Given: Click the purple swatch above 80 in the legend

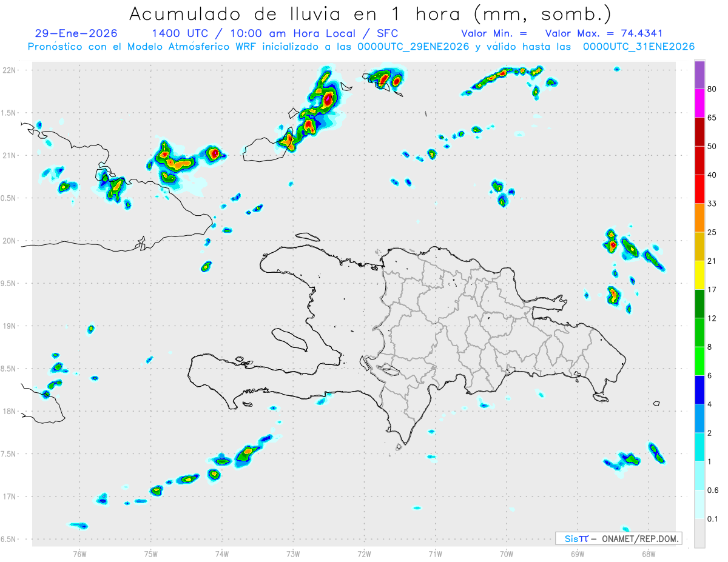Looking at the screenshot, I should [x=699, y=75].
